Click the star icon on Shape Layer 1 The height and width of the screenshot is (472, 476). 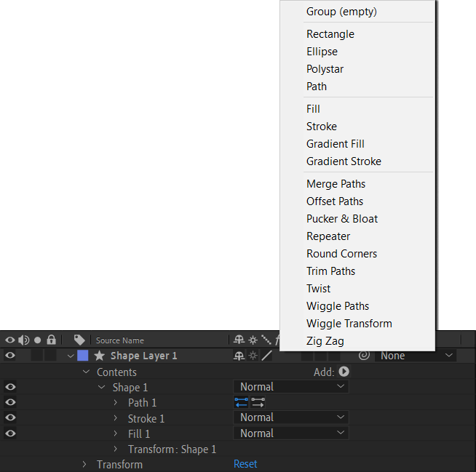[99, 356]
